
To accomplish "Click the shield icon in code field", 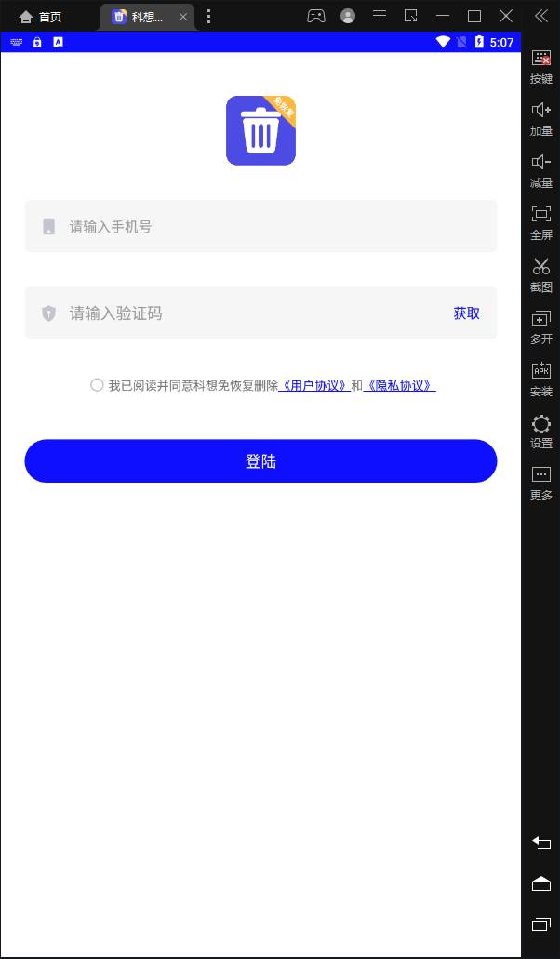I will (x=49, y=313).
